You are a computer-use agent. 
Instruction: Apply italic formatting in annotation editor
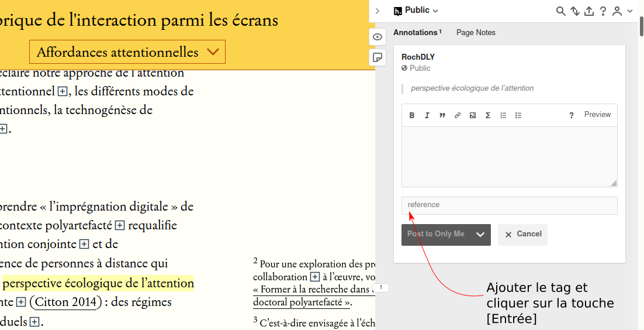click(427, 115)
